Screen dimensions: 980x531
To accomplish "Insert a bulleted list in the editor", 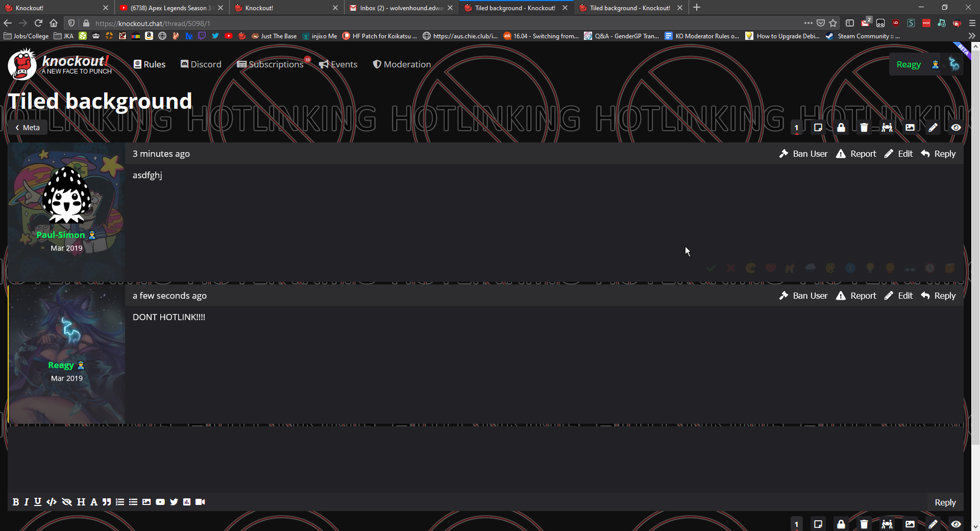I will (x=133, y=502).
